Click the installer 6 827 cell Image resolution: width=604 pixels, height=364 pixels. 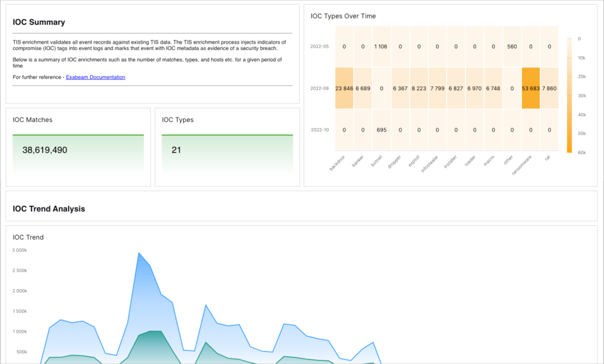tap(456, 88)
